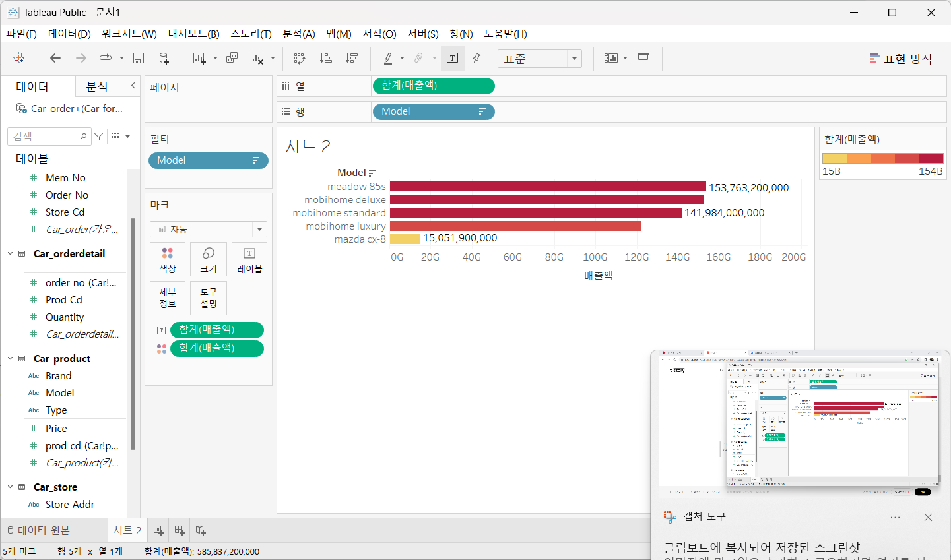The height and width of the screenshot is (560, 951).
Task: Click 합계(매출액) pill on columns shelf
Action: point(434,86)
